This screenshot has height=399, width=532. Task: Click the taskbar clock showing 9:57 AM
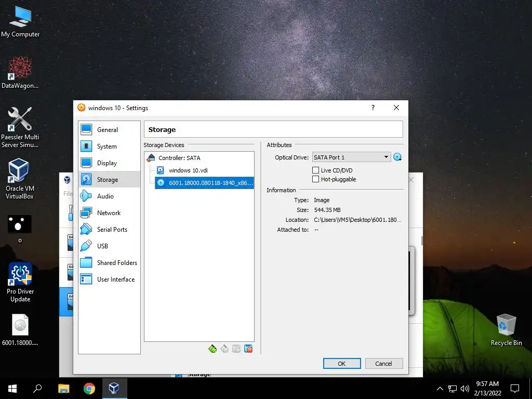[x=487, y=389]
